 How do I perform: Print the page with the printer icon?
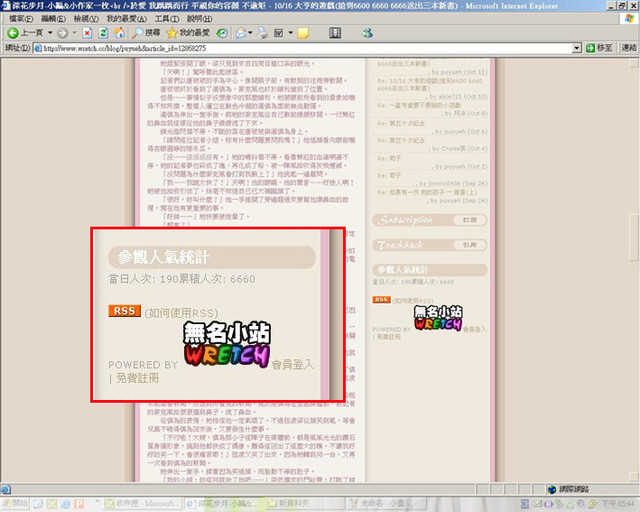tap(262, 33)
